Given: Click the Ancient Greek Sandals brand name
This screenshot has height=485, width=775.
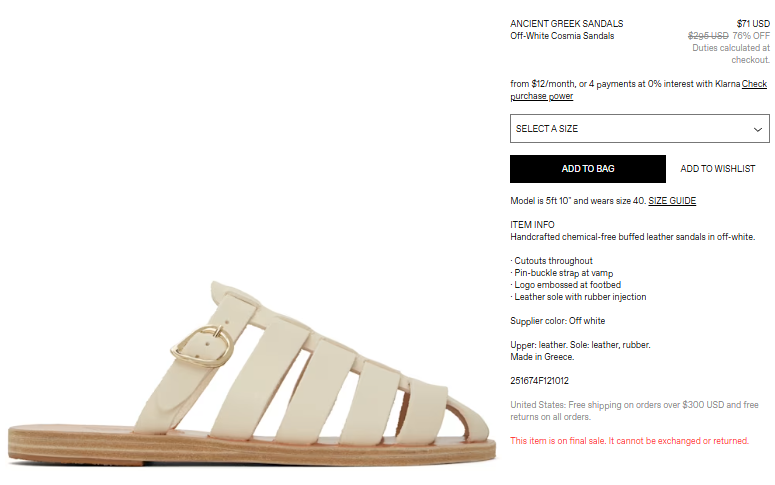Looking at the screenshot, I should click(566, 24).
